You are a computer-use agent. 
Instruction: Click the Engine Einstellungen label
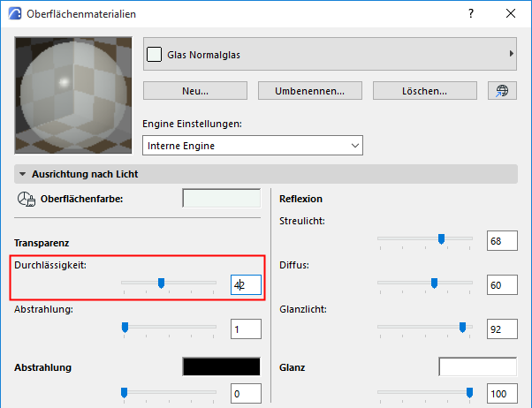point(192,125)
